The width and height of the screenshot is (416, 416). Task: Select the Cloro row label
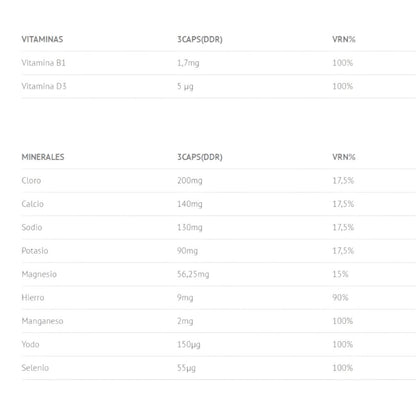click(x=31, y=180)
